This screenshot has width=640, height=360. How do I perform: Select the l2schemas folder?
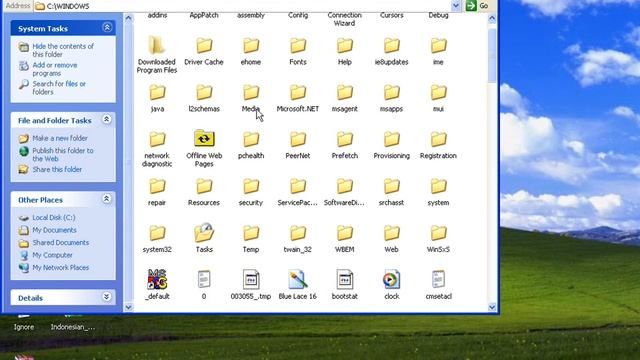click(x=204, y=98)
